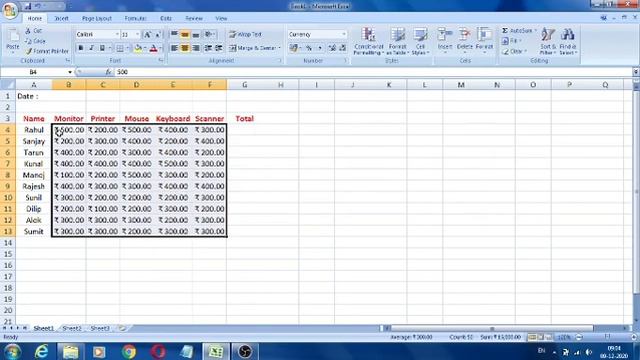Click the Accounting Number Format icon
The width and height of the screenshot is (640, 360).
point(293,49)
